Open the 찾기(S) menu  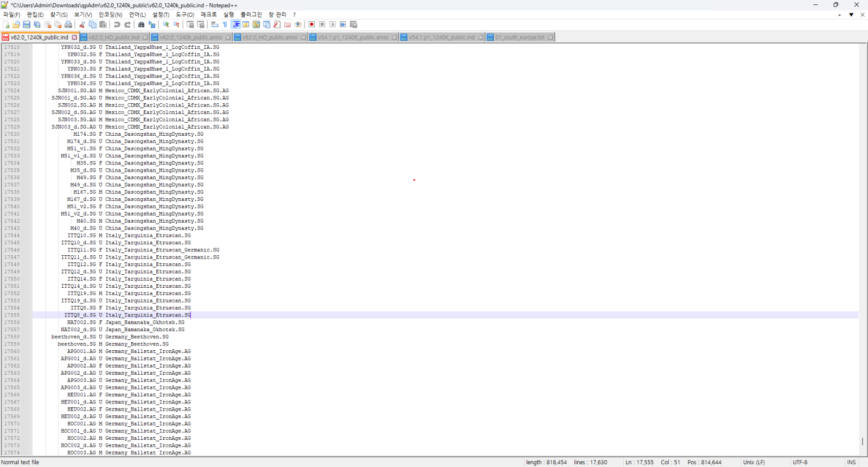[x=59, y=15]
